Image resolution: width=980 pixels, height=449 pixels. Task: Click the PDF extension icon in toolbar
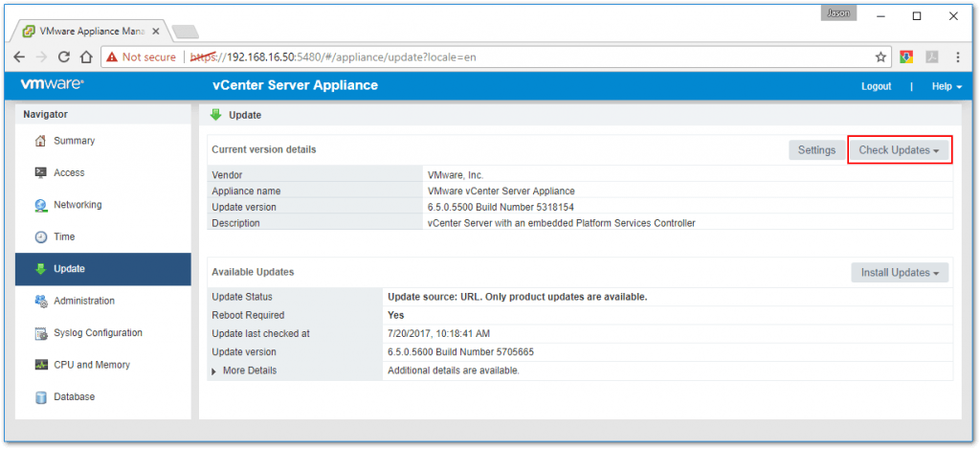click(x=932, y=56)
